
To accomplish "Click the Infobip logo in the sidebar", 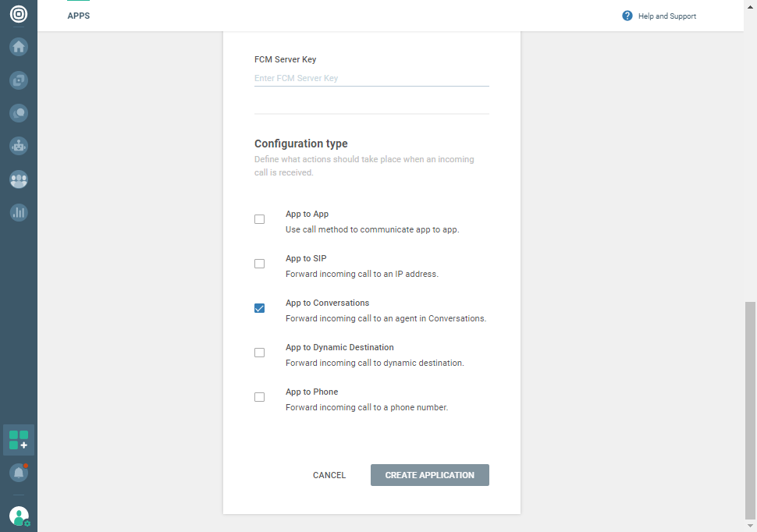I will coord(19,15).
